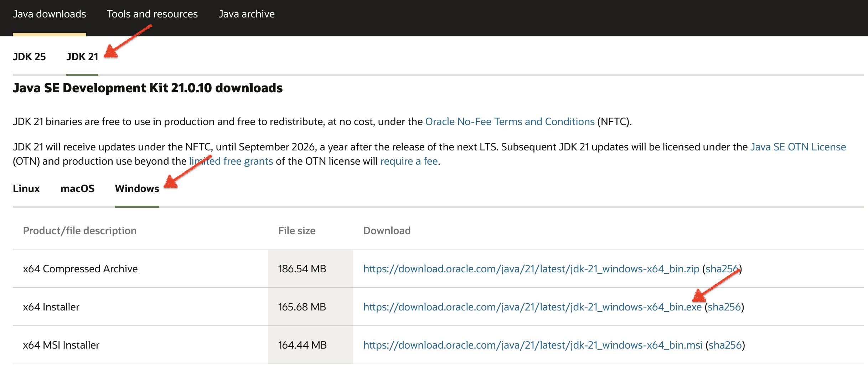This screenshot has height=370, width=868.
Task: Open the Oracle No-Fee Terms and Conditions link
Action: pyautogui.click(x=508, y=122)
